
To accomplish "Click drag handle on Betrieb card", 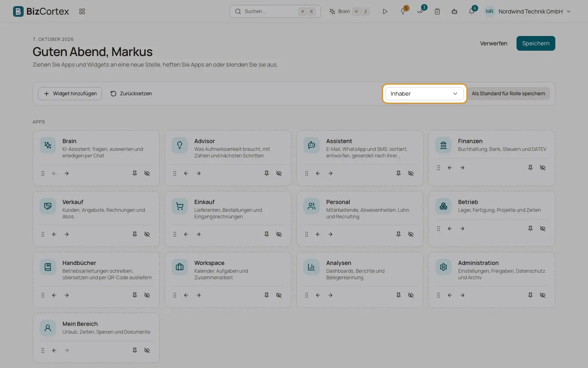I will [439, 229].
